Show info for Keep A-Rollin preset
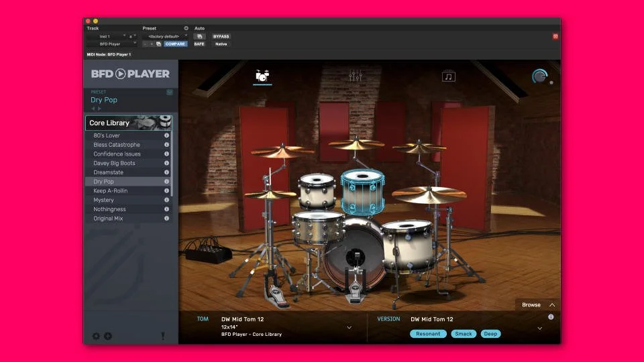The width and height of the screenshot is (644, 362). point(167,190)
